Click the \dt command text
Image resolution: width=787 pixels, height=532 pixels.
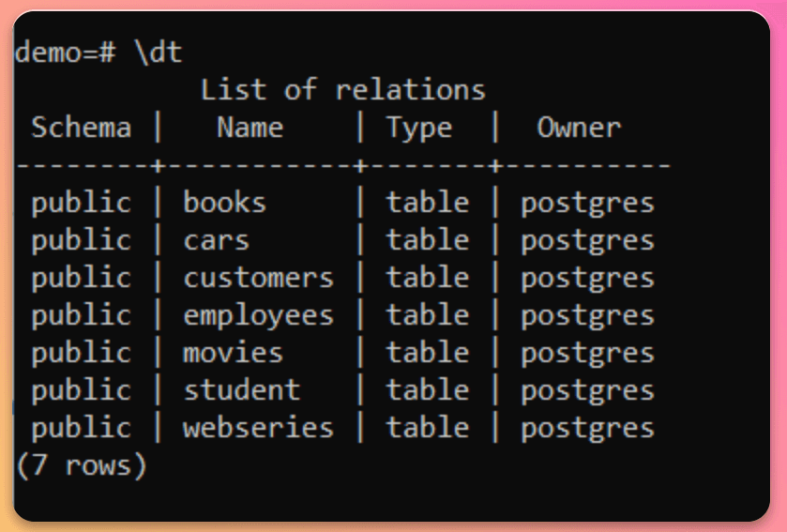click(159, 52)
